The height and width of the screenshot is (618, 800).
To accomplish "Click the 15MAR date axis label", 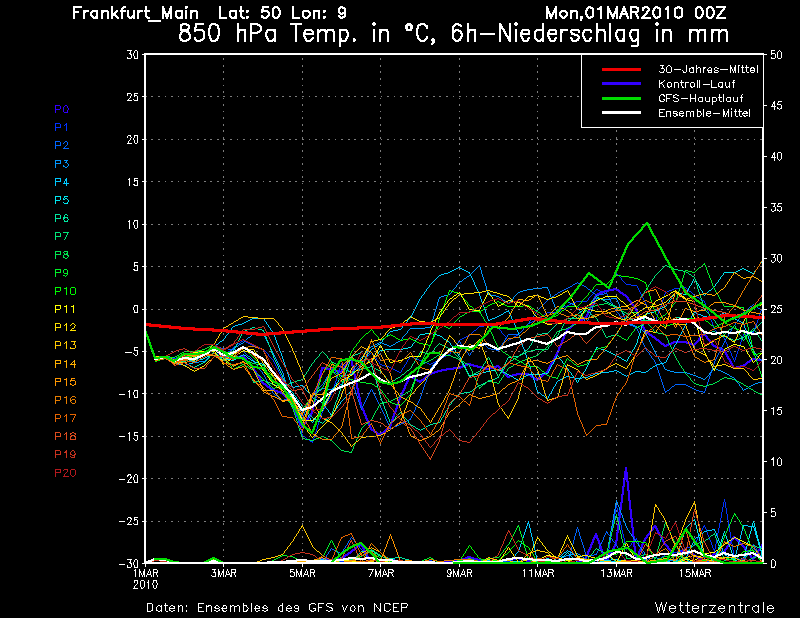I will pyautogui.click(x=695, y=573).
